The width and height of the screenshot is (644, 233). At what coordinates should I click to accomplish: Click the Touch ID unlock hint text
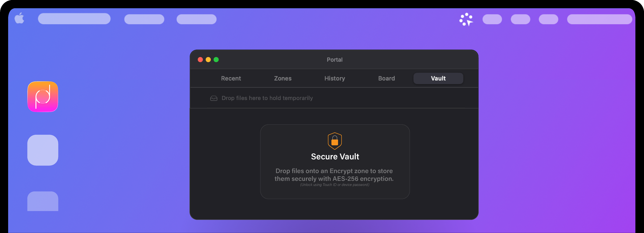pyautogui.click(x=334, y=185)
